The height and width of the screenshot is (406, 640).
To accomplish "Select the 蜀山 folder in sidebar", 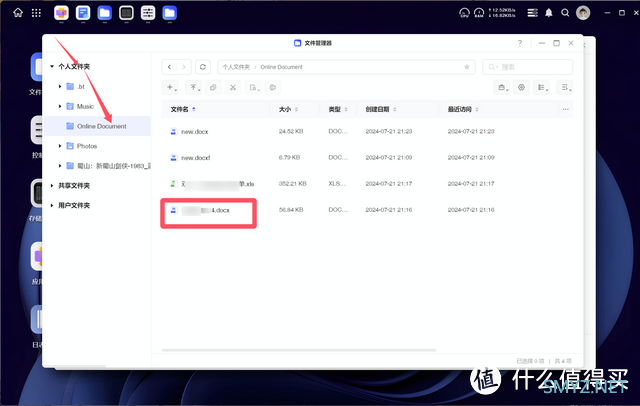I will [109, 166].
